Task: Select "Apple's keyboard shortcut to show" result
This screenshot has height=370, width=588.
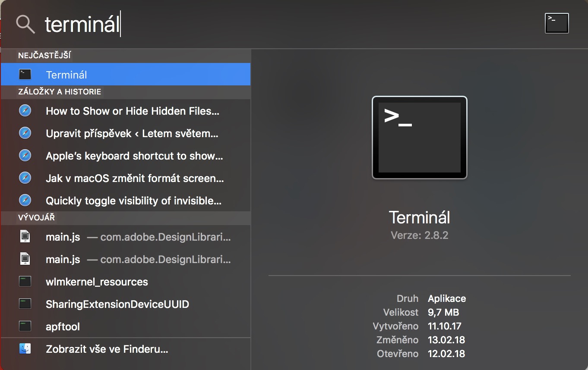Action: (134, 156)
